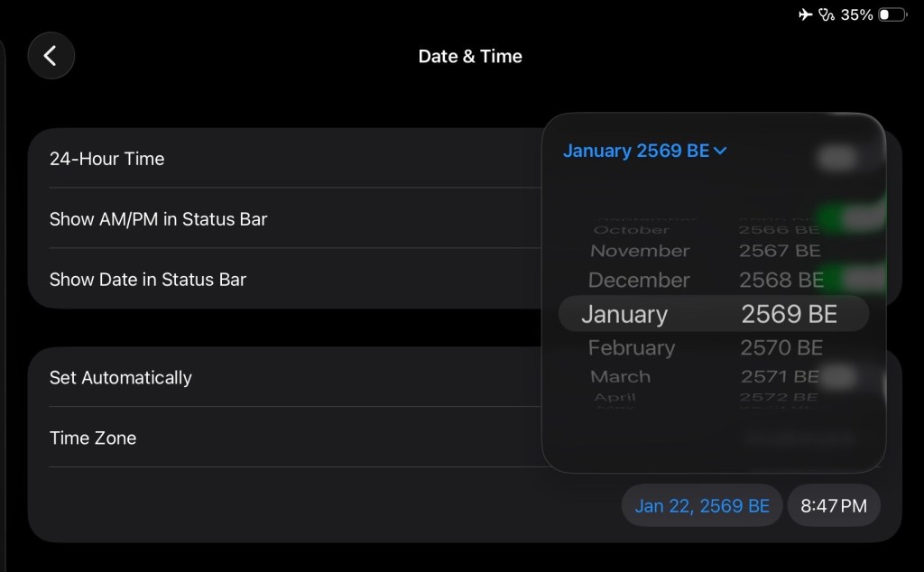Tap the 35% battery percentage text
Screen dimensions: 924x572
point(856,14)
